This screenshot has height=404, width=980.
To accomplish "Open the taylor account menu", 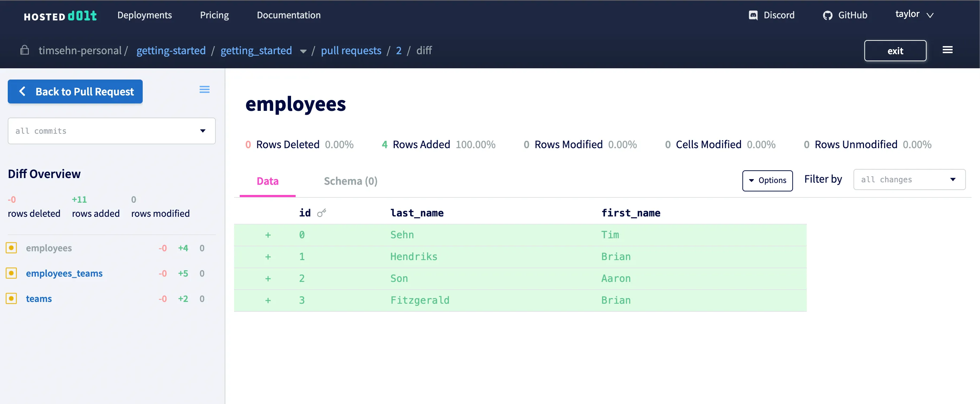I will tap(915, 14).
